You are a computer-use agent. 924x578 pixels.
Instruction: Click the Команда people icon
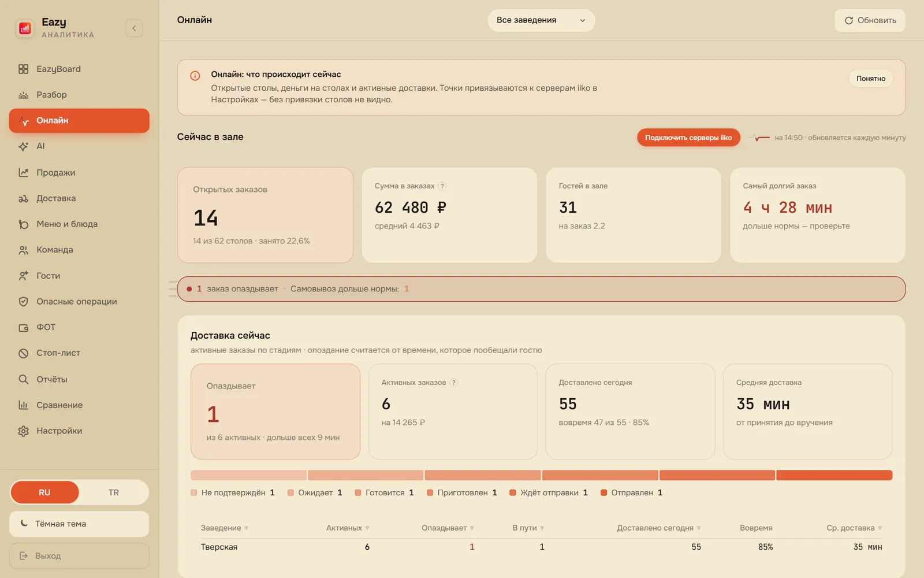coord(23,250)
